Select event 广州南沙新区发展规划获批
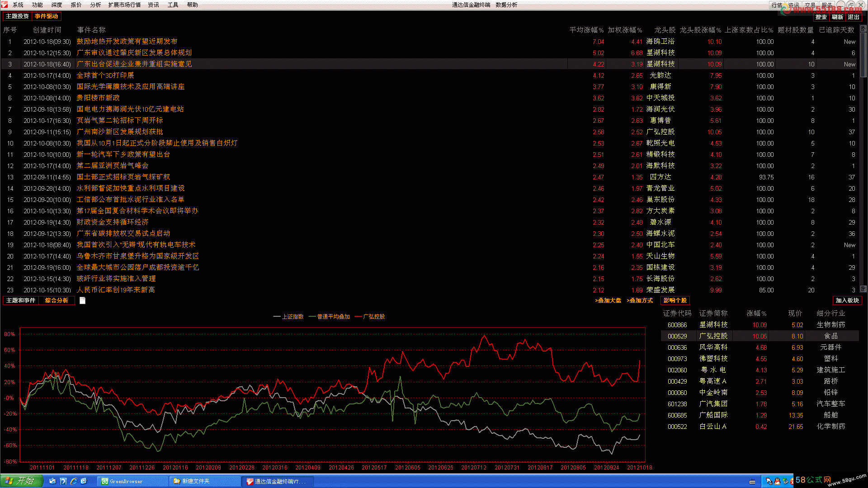 120,132
